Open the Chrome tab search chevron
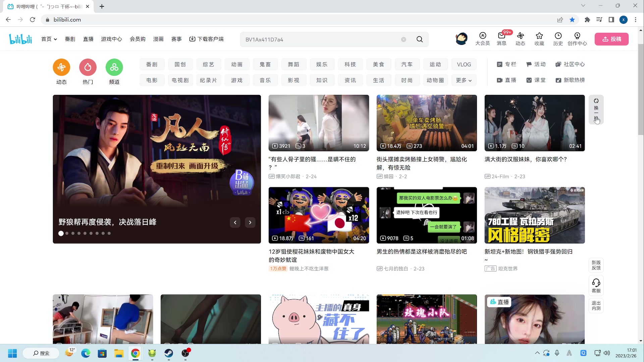 pos(583,6)
